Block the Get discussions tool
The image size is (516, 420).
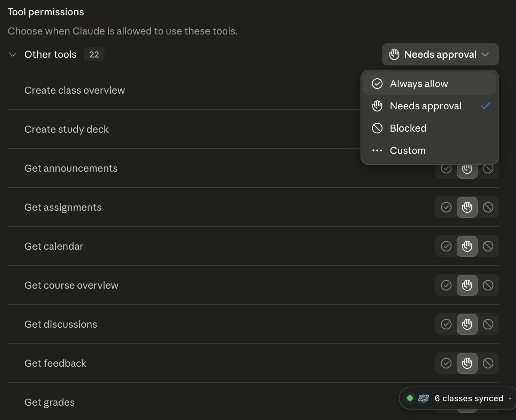pyautogui.click(x=488, y=324)
